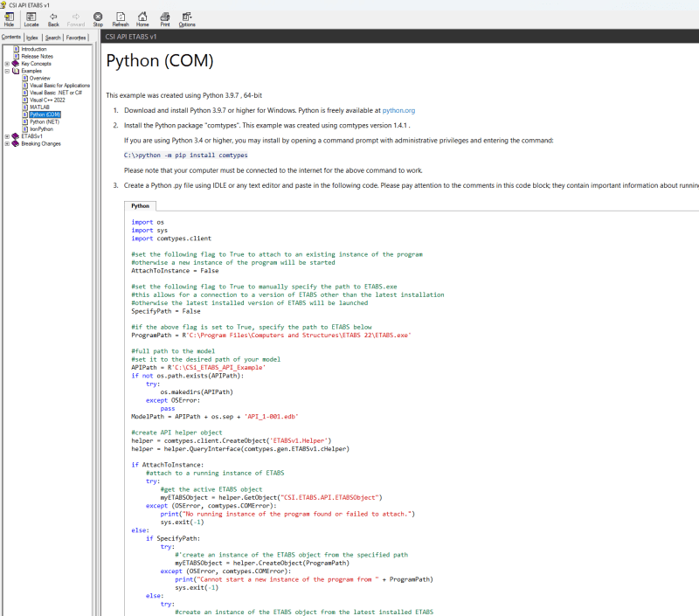Viewport: 699px width, 616px height.
Task: Click the Key Concepts book icon
Action: coord(16,63)
